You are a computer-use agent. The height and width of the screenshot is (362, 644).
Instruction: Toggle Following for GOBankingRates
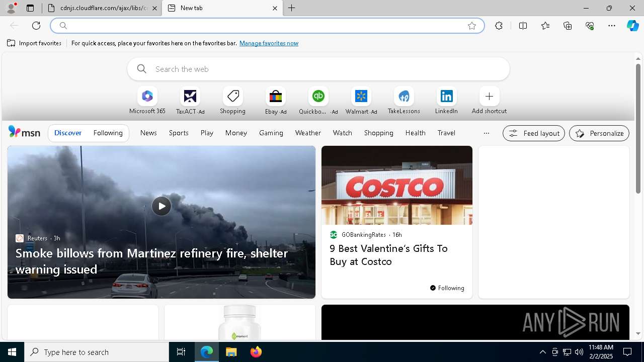coord(447,288)
